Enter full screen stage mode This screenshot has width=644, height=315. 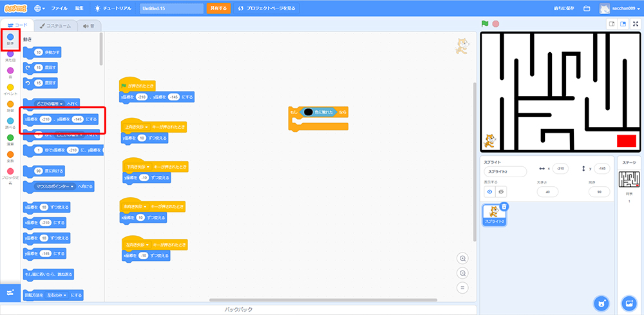(635, 24)
